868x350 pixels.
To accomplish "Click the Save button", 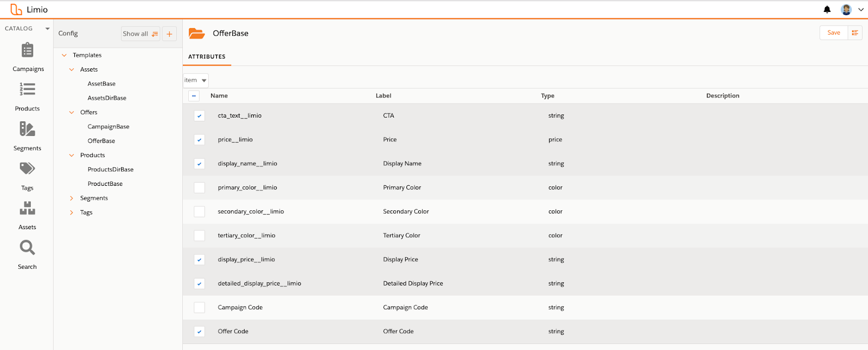I will click(834, 33).
